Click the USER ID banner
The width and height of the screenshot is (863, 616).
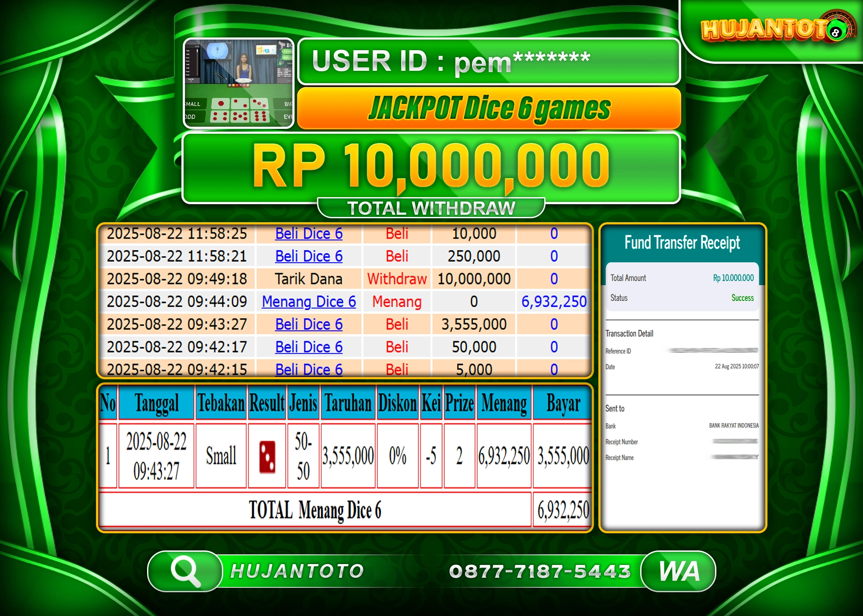489,62
